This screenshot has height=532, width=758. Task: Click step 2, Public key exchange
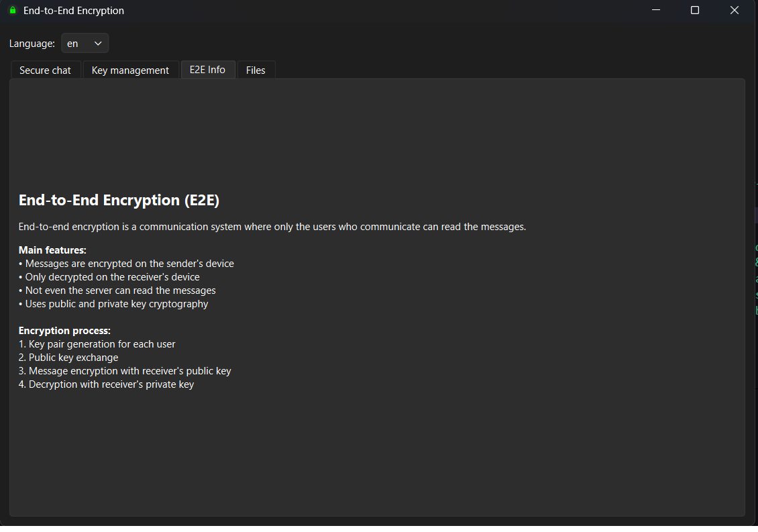coord(68,358)
